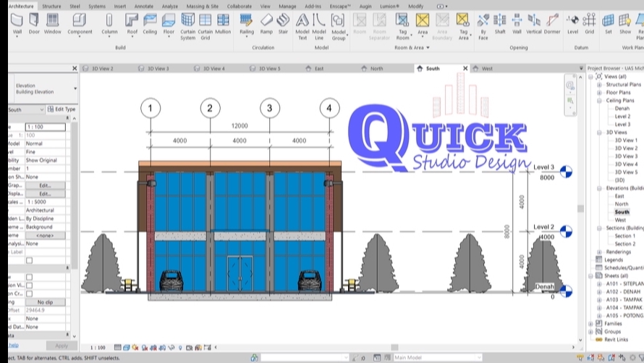Select the Model Line tool

[319, 27]
